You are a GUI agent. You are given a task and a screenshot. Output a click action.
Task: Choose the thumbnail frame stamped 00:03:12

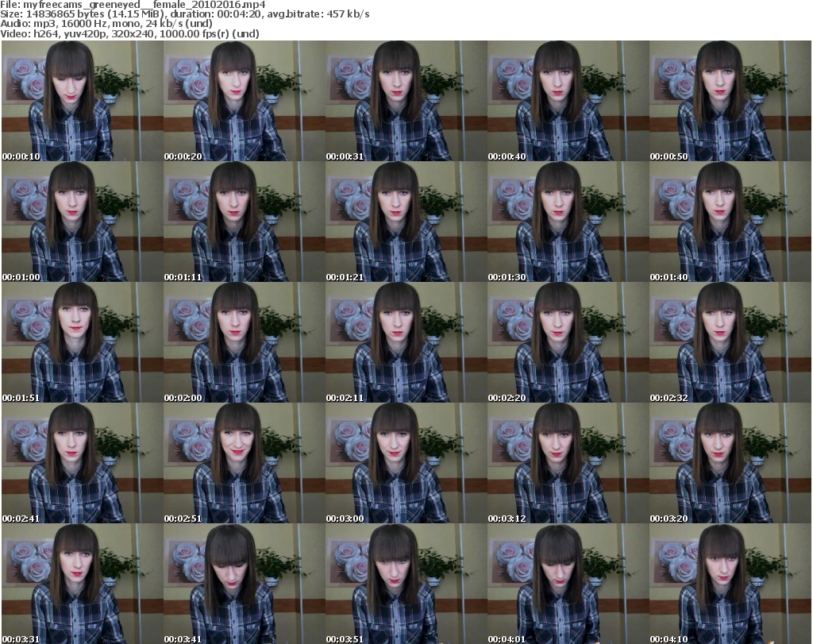click(x=568, y=463)
